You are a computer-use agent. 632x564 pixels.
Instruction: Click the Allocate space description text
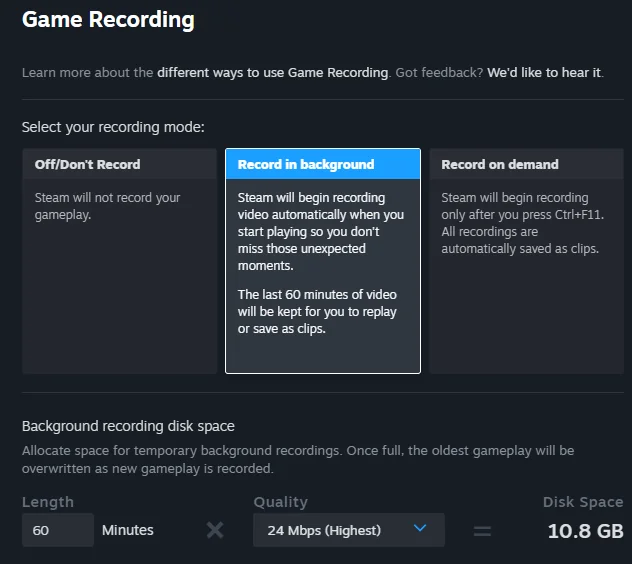(298, 459)
